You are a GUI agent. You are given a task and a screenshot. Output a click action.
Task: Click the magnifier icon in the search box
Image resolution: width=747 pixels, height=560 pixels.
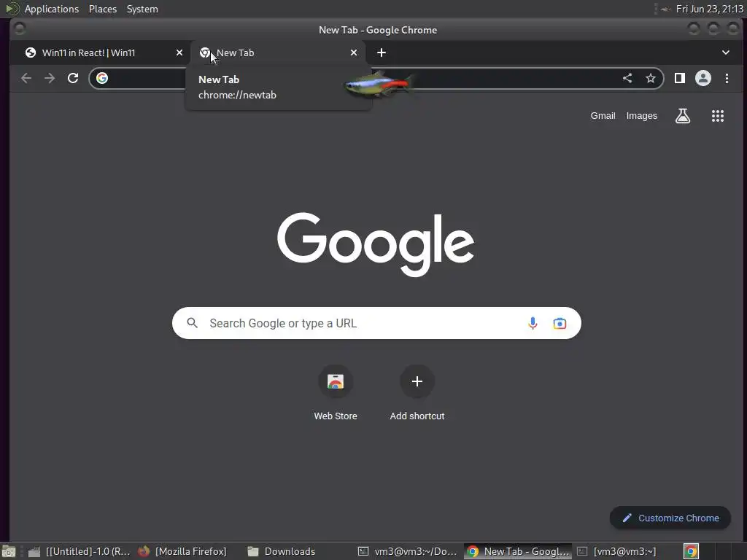(x=193, y=323)
